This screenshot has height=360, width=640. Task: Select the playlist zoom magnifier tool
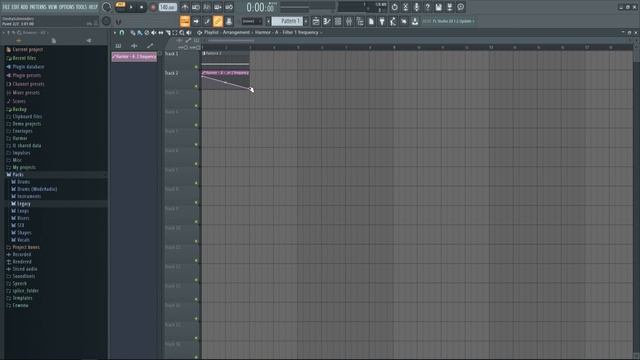click(182, 33)
